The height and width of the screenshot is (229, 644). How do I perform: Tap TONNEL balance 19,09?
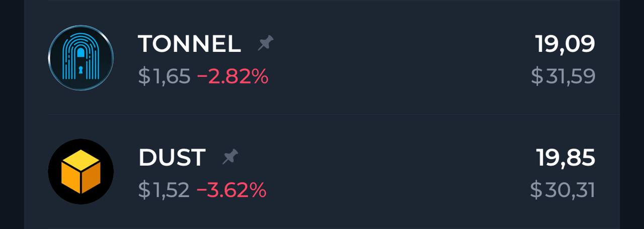(565, 44)
